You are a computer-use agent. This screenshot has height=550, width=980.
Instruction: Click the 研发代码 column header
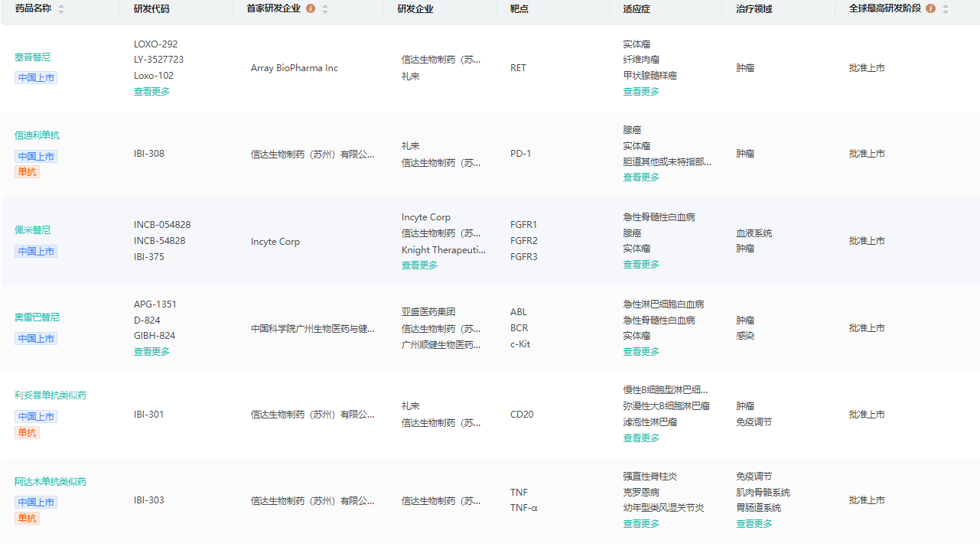coord(151,9)
